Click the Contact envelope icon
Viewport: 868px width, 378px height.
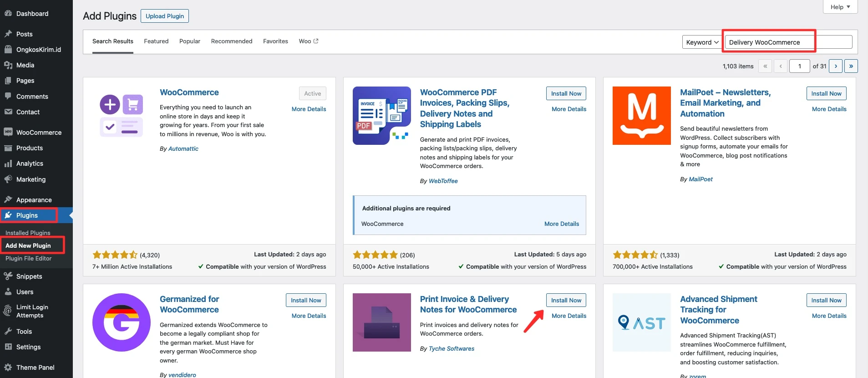click(8, 112)
